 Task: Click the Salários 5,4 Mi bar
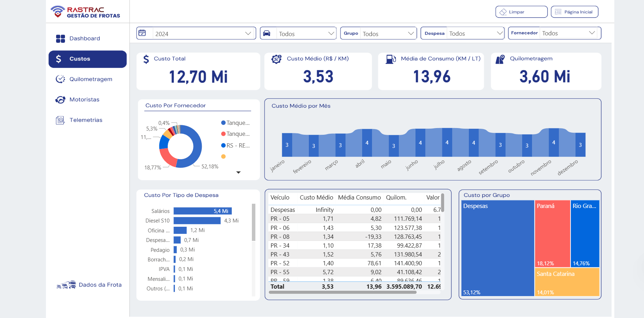click(202, 211)
